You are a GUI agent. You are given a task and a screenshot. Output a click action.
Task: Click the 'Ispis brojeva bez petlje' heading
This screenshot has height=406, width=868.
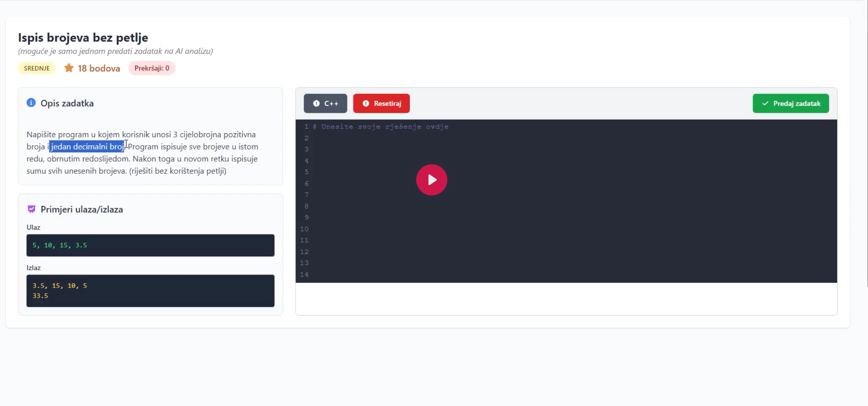tap(83, 37)
